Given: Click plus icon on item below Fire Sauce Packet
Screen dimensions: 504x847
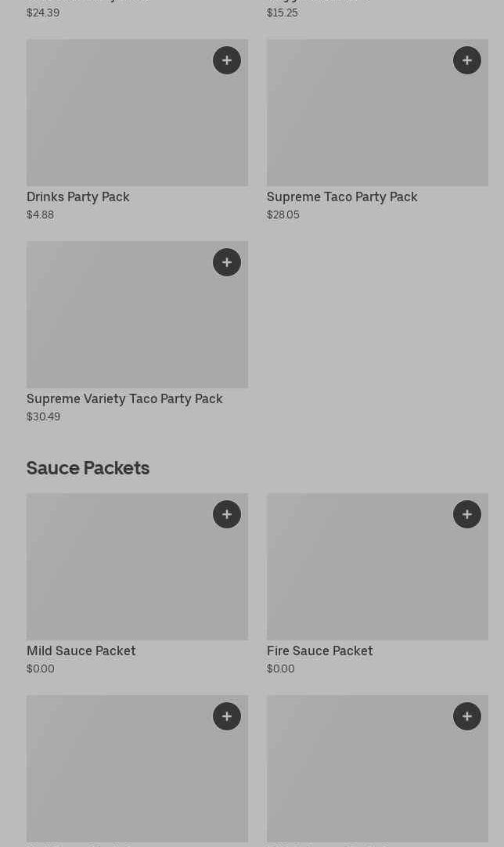Looking at the screenshot, I should [x=467, y=716].
